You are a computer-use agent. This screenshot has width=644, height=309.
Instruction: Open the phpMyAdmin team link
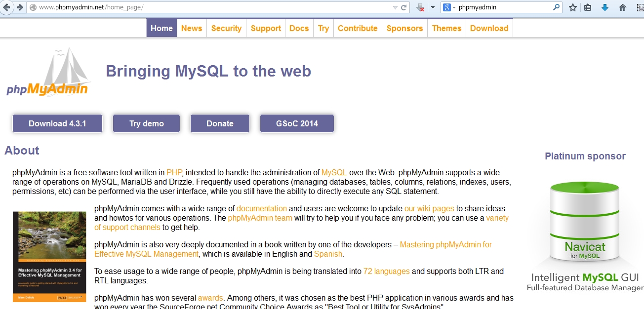coord(260,218)
